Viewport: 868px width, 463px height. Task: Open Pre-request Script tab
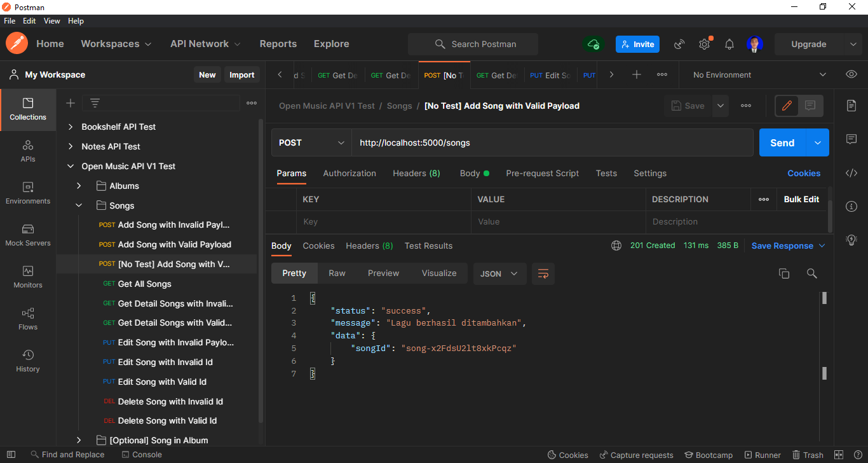tap(543, 173)
